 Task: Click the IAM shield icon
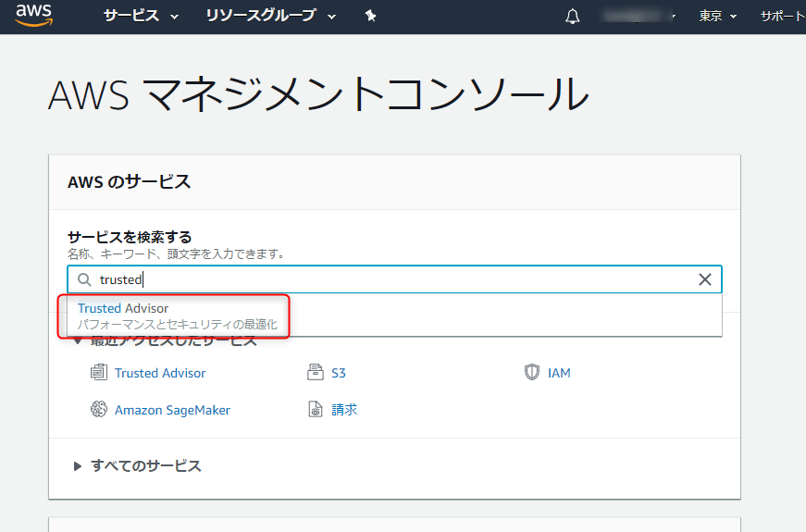(x=531, y=372)
